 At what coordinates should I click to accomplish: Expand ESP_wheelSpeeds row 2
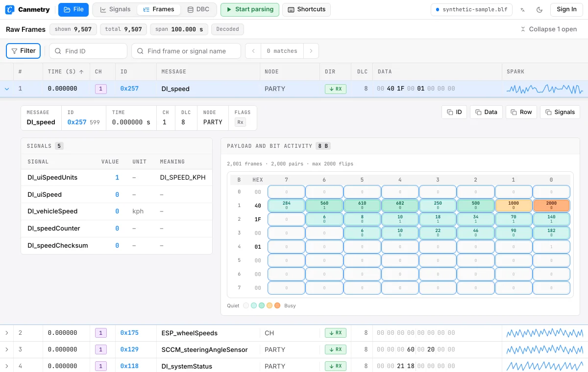7,333
